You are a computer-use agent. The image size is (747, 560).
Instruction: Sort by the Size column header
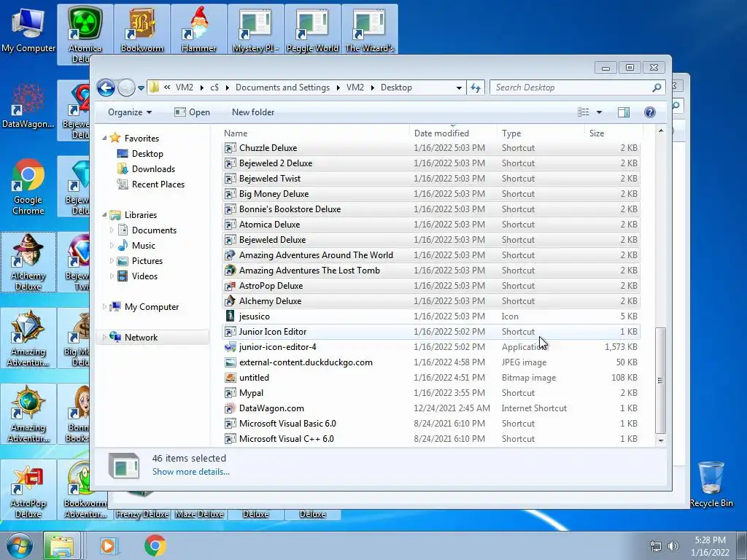click(614, 133)
